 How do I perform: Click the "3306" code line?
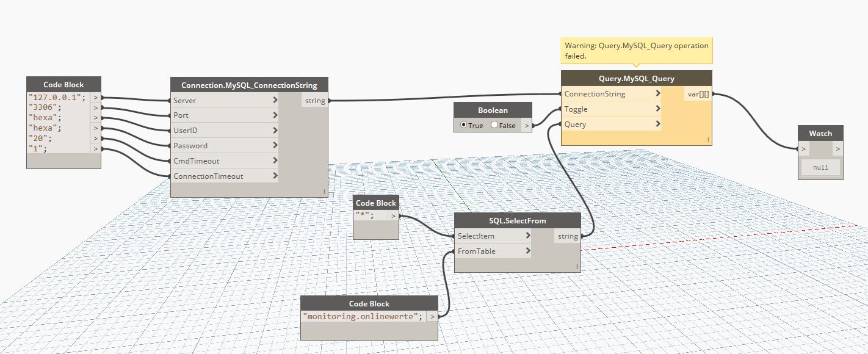tap(45, 108)
